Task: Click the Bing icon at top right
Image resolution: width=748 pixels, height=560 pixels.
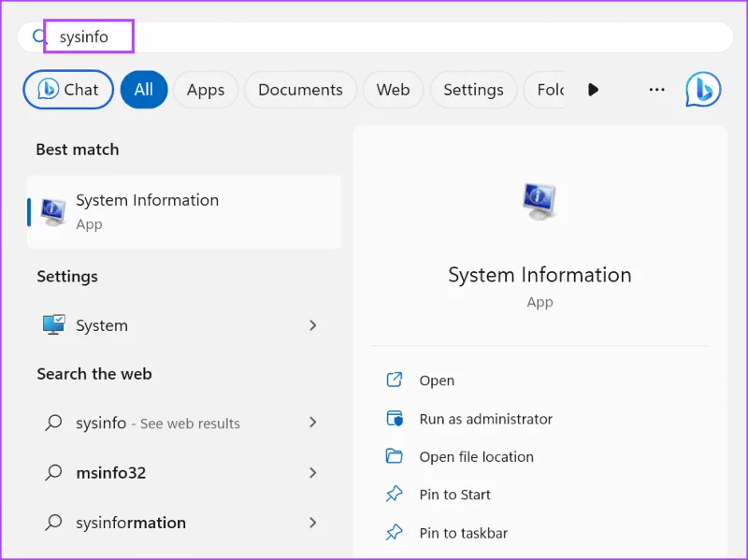Action: point(703,89)
